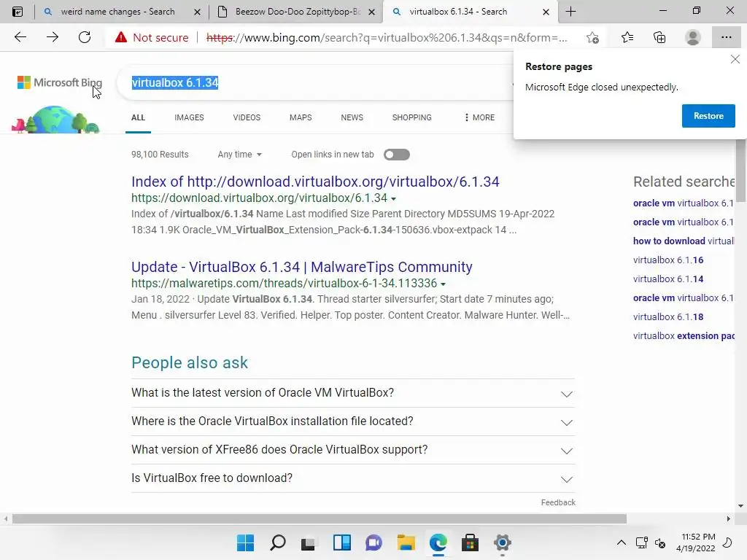Open related search virtualbox 6.1.14
The width and height of the screenshot is (747, 560).
[668, 279]
